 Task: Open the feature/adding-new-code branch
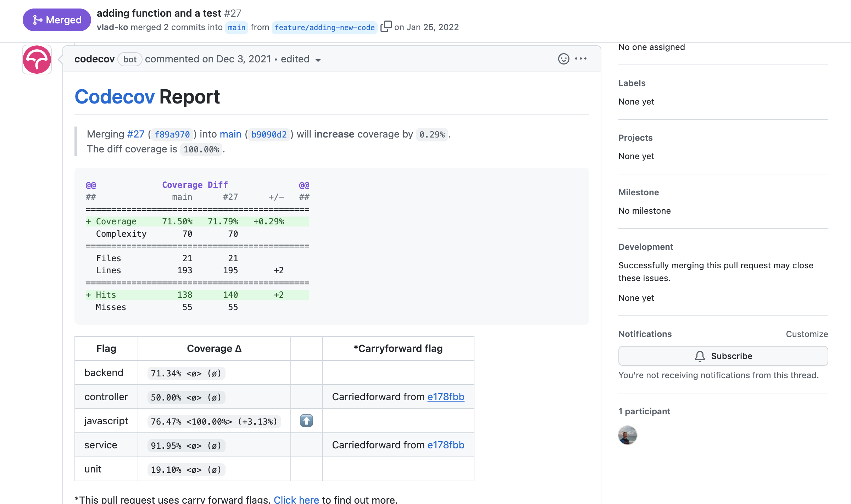coord(324,27)
